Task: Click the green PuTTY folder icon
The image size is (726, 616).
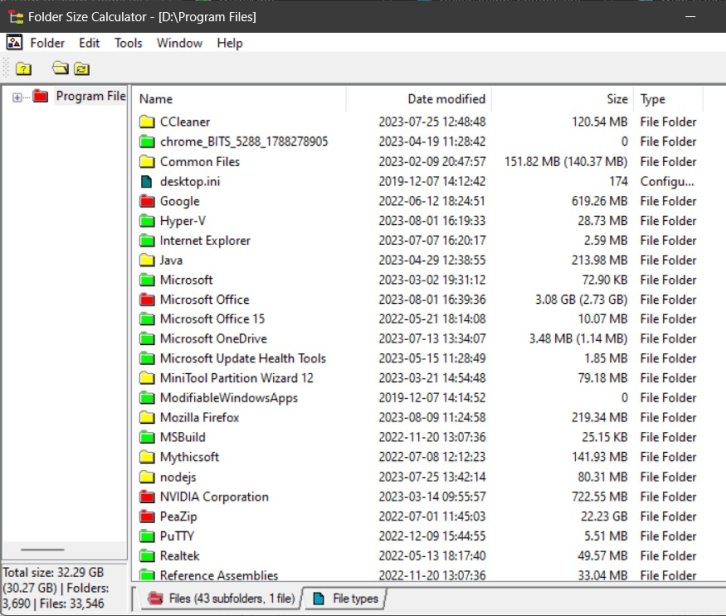Action: (147, 536)
